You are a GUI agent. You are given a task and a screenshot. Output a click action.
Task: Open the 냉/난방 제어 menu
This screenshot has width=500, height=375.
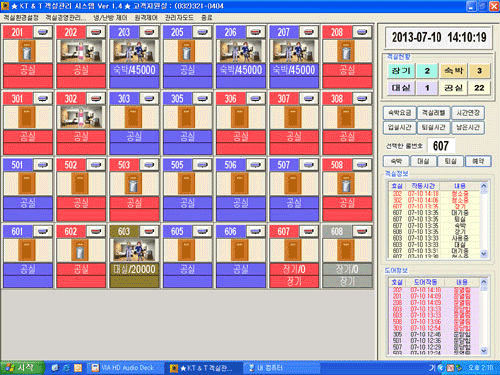[110, 18]
